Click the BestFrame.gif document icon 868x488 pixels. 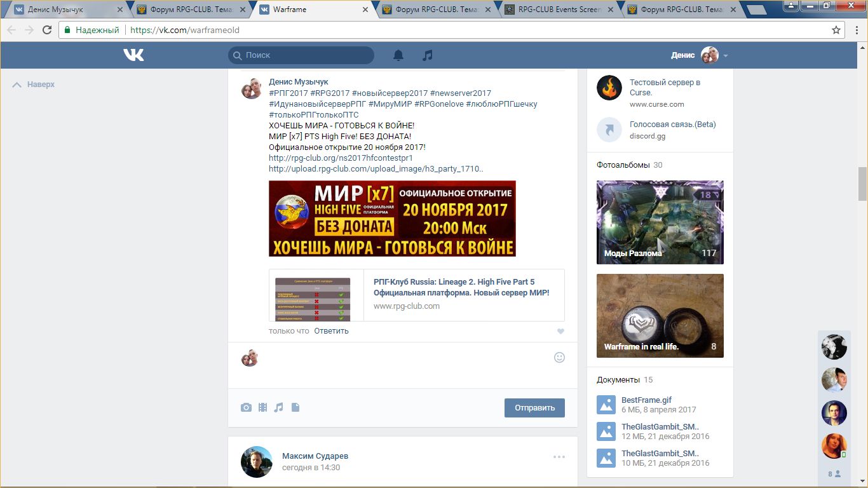click(x=606, y=405)
